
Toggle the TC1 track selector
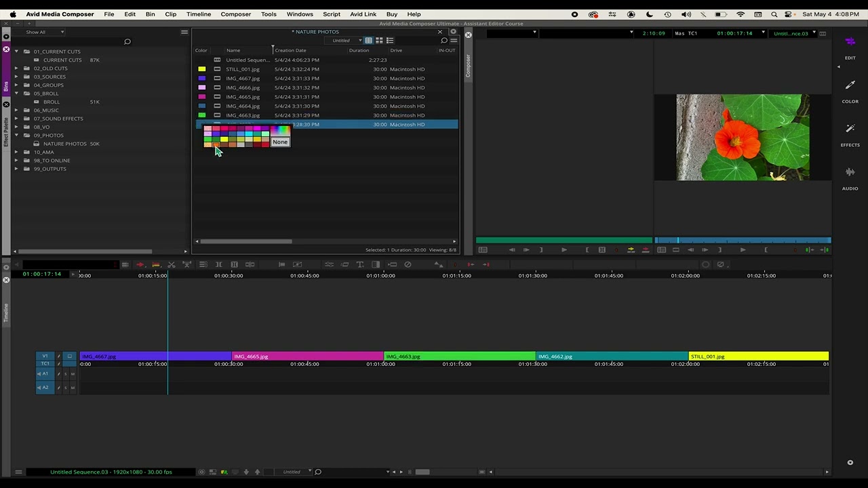pyautogui.click(x=45, y=364)
